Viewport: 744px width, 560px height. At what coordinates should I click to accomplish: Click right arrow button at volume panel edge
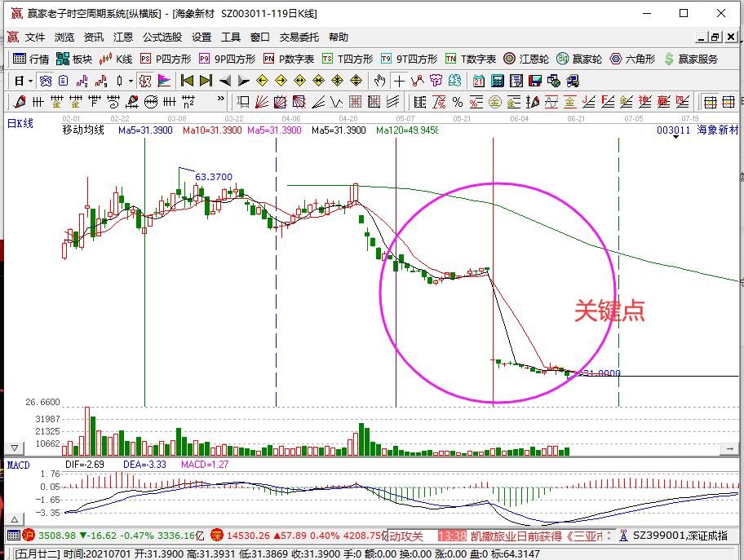pos(729,448)
